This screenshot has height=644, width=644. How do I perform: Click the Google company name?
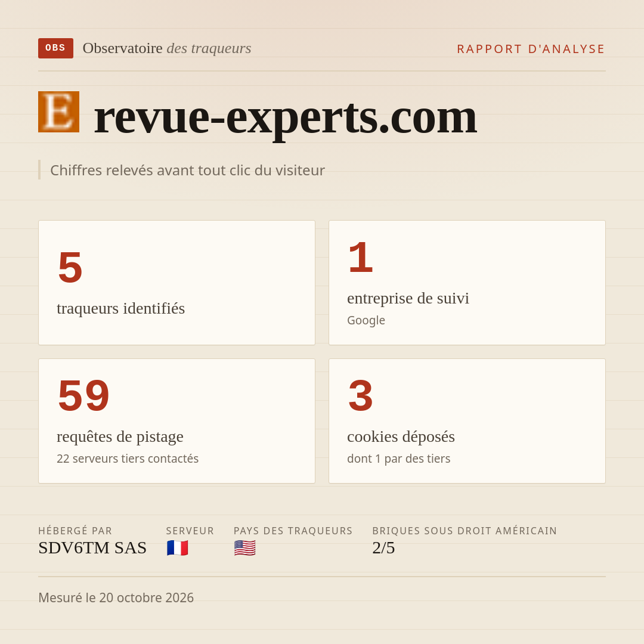click(366, 320)
